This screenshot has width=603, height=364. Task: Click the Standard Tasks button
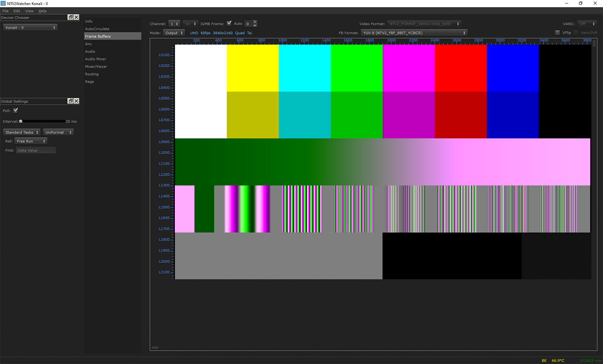(x=22, y=132)
